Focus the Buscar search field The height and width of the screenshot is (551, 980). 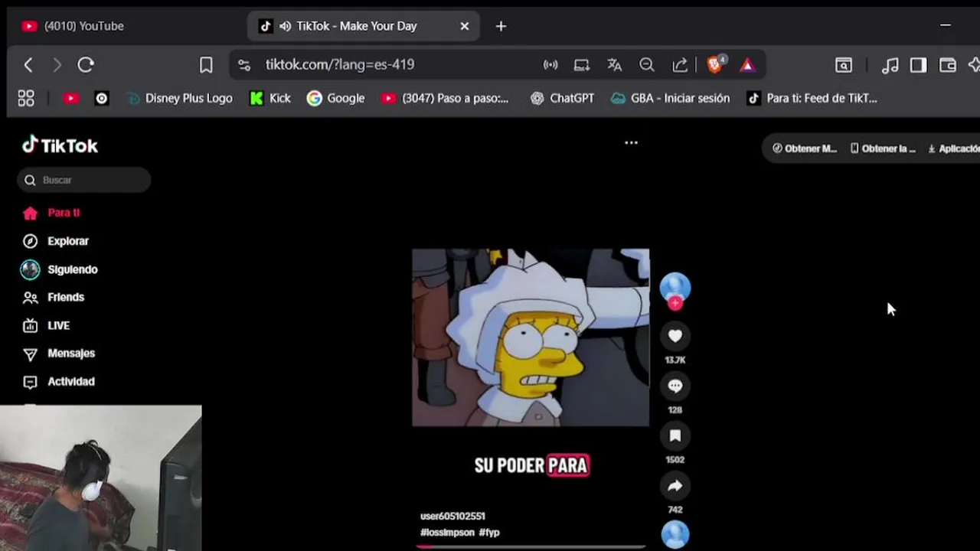pos(84,180)
